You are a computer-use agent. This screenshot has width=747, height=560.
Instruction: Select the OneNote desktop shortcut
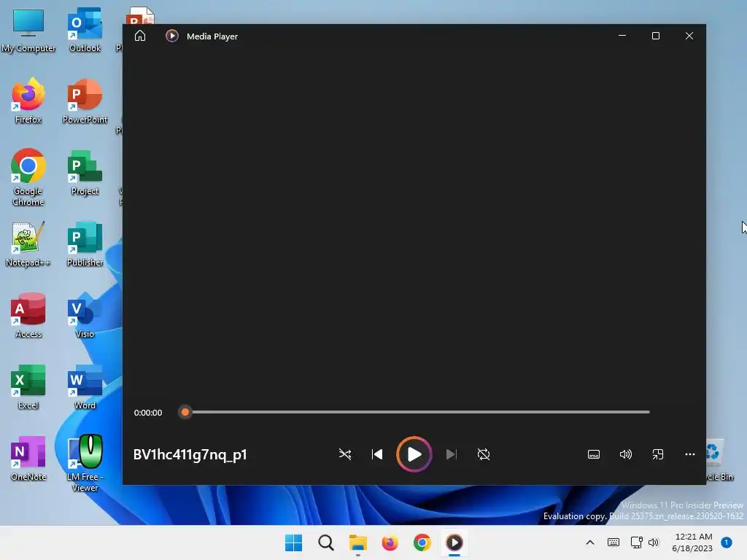pyautogui.click(x=28, y=459)
